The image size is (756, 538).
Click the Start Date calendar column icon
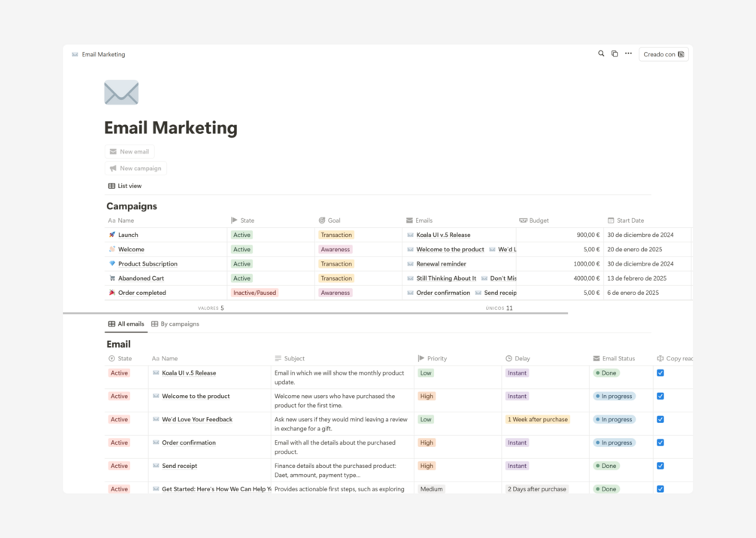tap(611, 220)
